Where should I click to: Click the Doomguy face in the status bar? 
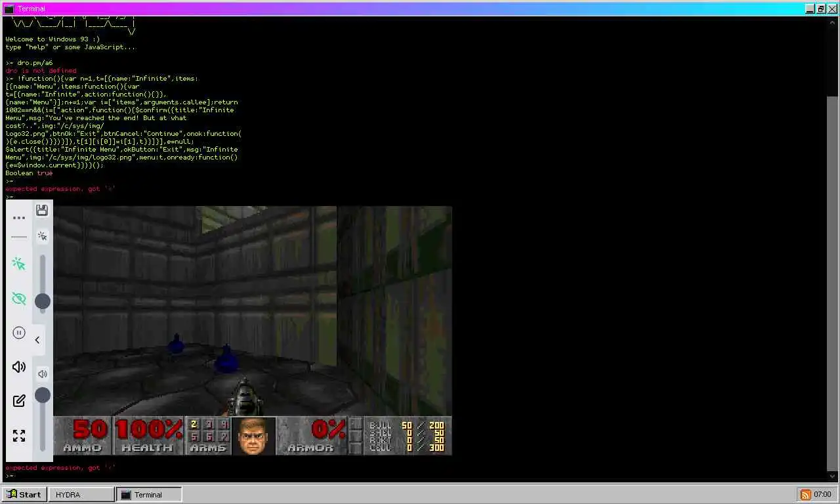[x=254, y=436]
